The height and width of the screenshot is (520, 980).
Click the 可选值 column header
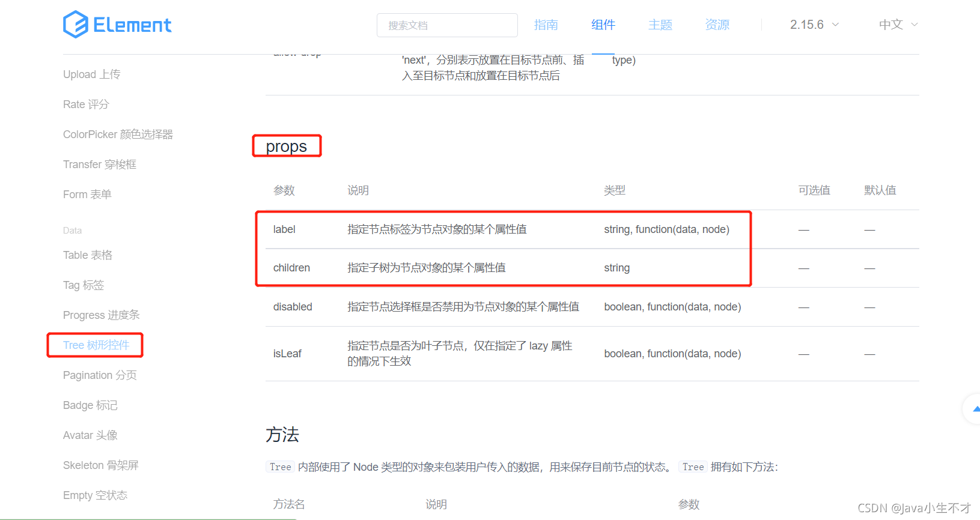tap(814, 190)
